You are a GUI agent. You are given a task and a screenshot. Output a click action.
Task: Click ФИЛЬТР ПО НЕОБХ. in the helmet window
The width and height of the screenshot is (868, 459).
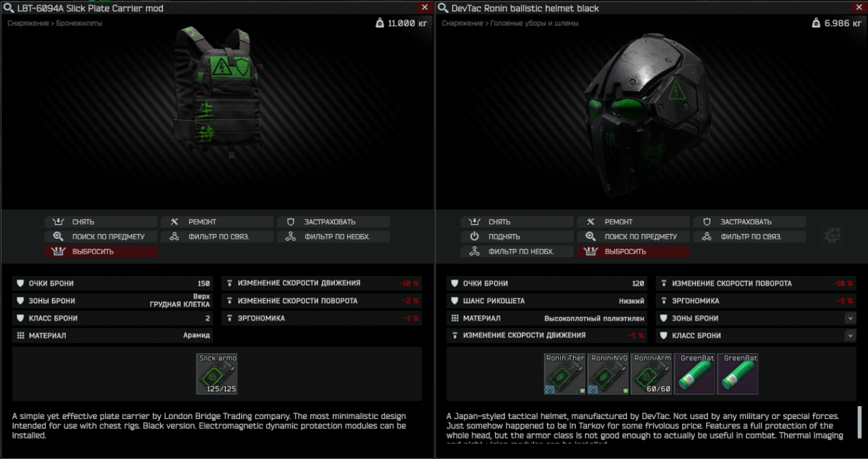point(517,252)
